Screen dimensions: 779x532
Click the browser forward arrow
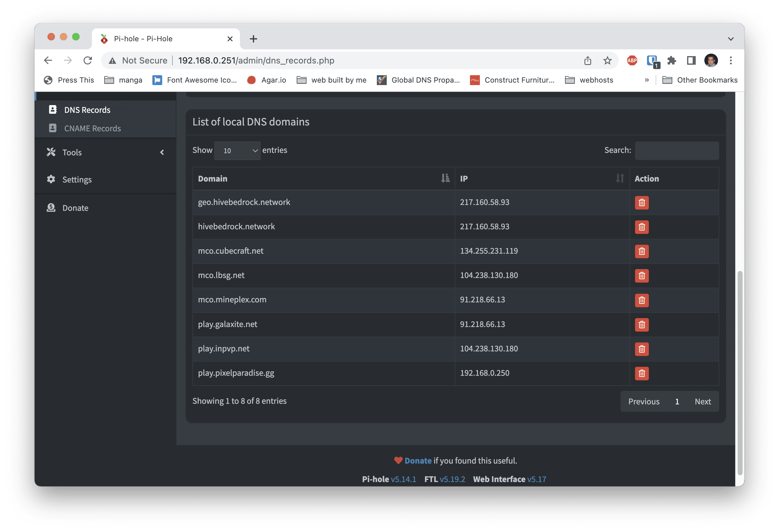coord(68,61)
